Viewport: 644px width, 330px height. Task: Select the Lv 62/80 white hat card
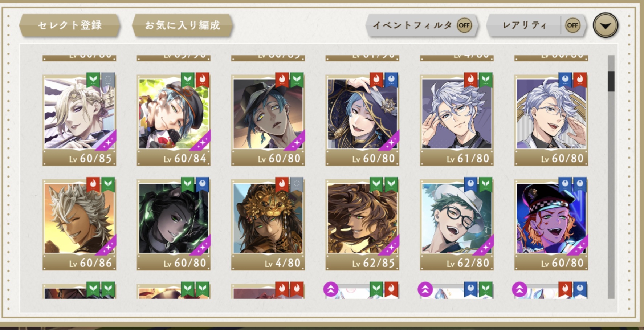pyautogui.click(x=457, y=225)
